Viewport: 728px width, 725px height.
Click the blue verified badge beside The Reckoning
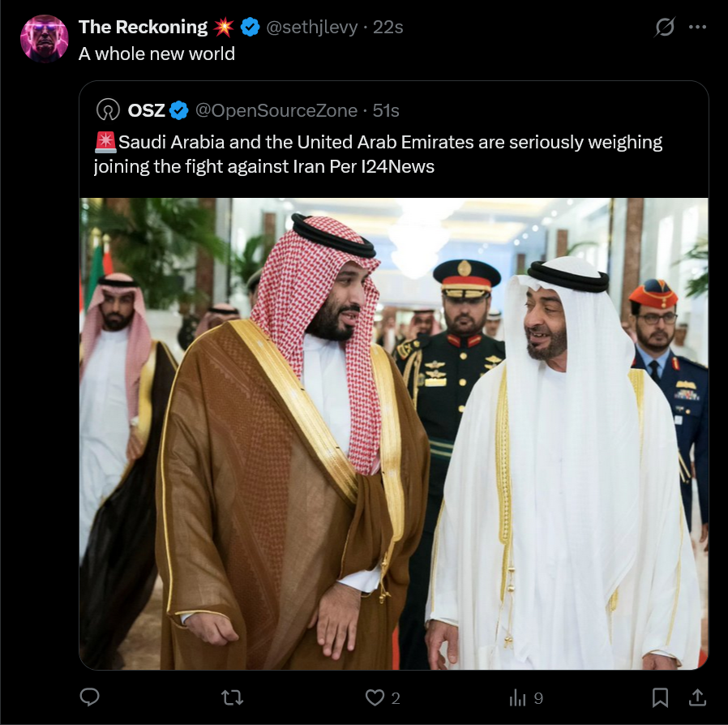pos(251,27)
